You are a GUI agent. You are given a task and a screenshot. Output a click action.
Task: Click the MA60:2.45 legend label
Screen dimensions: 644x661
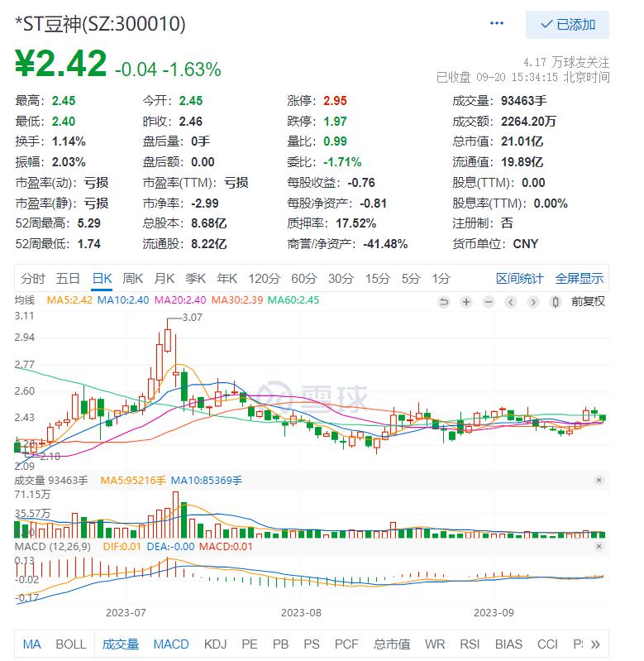coord(293,300)
